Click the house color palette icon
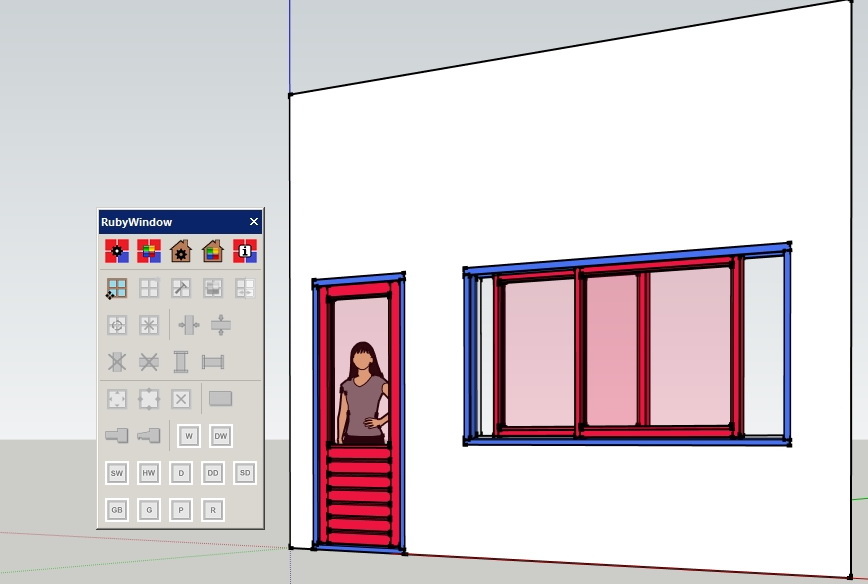The height and width of the screenshot is (584, 868). point(213,251)
